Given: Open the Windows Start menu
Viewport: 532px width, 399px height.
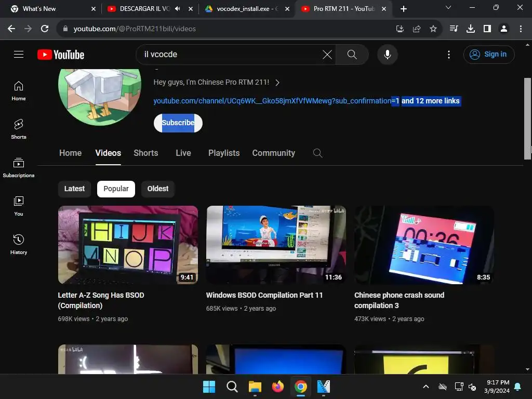Looking at the screenshot, I should tap(209, 387).
